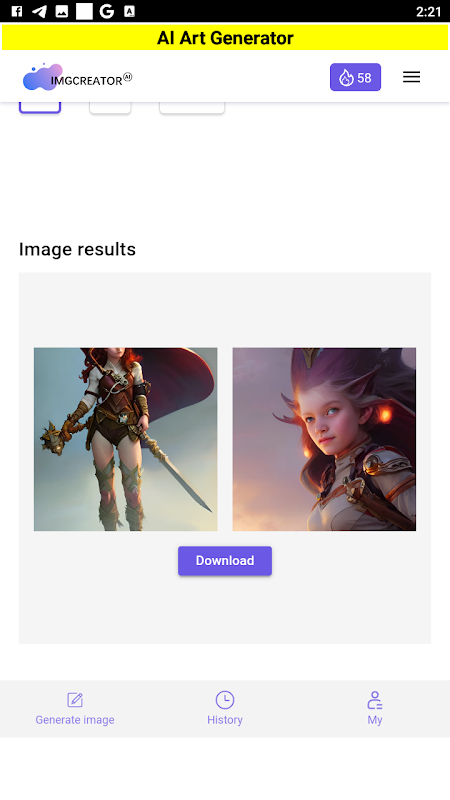Open the warrior with sword image result
The image size is (450, 800).
pyautogui.click(x=126, y=439)
